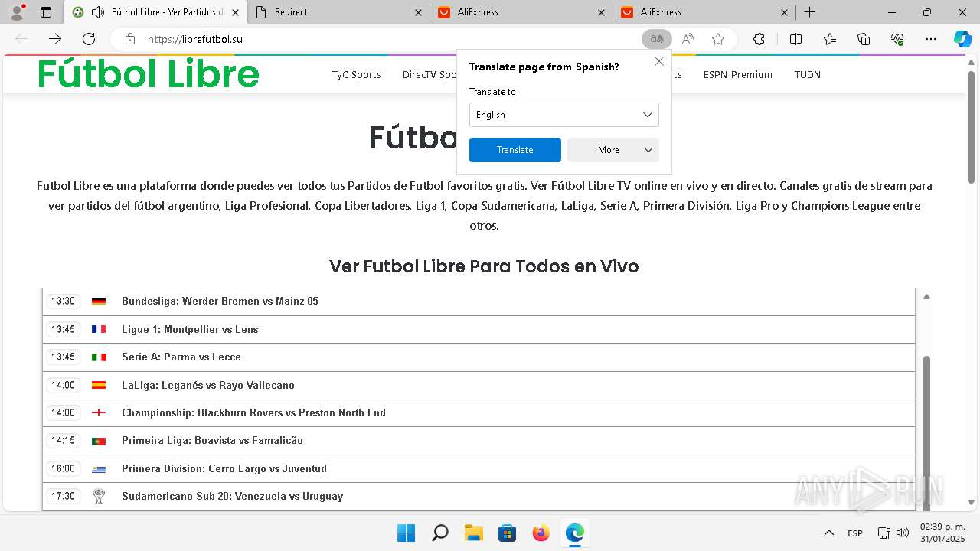Enable split screen view
The image size is (980, 551).
(795, 39)
